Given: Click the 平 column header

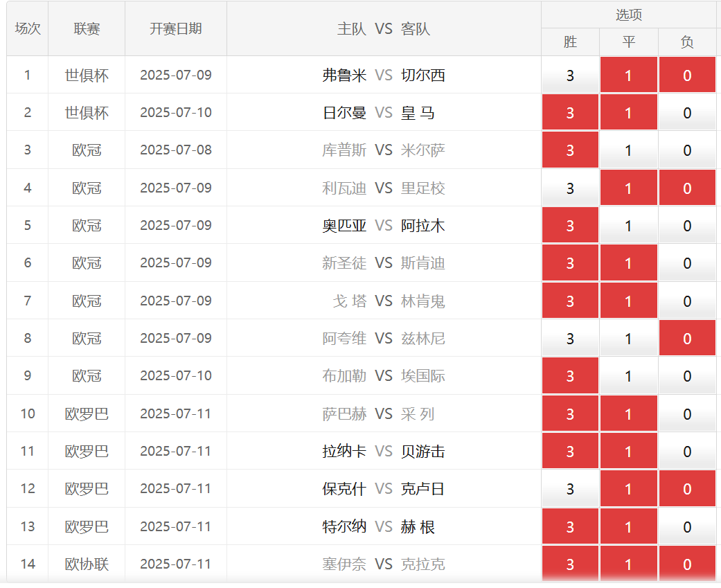Looking at the screenshot, I should 629,42.
